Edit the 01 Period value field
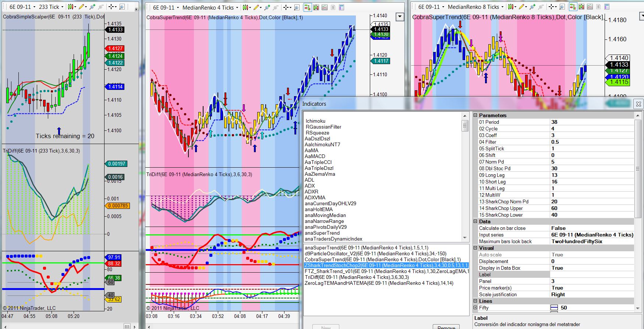Screen dimensions: 644x329 pyautogui.click(x=592, y=122)
